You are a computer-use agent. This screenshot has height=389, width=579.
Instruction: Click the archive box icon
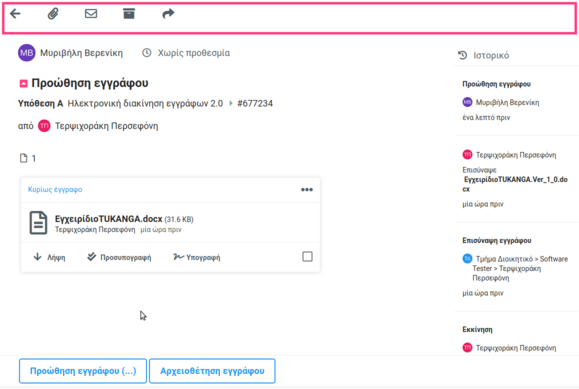[x=129, y=14]
